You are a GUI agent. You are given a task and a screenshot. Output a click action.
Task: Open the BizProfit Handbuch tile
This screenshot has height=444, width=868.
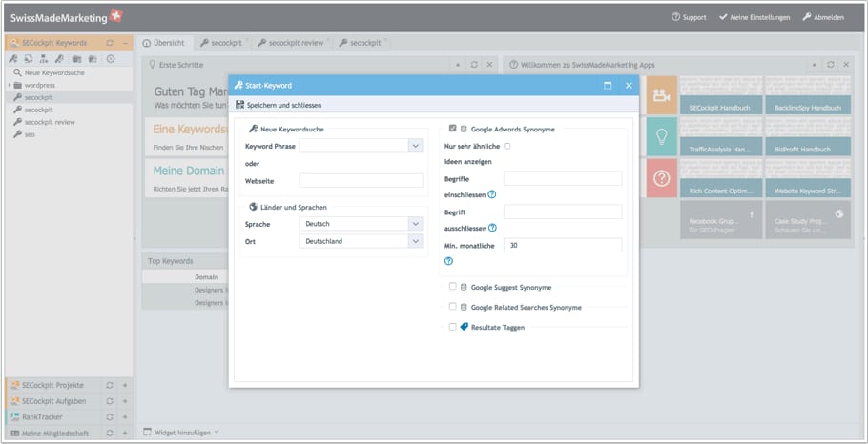[x=808, y=136]
